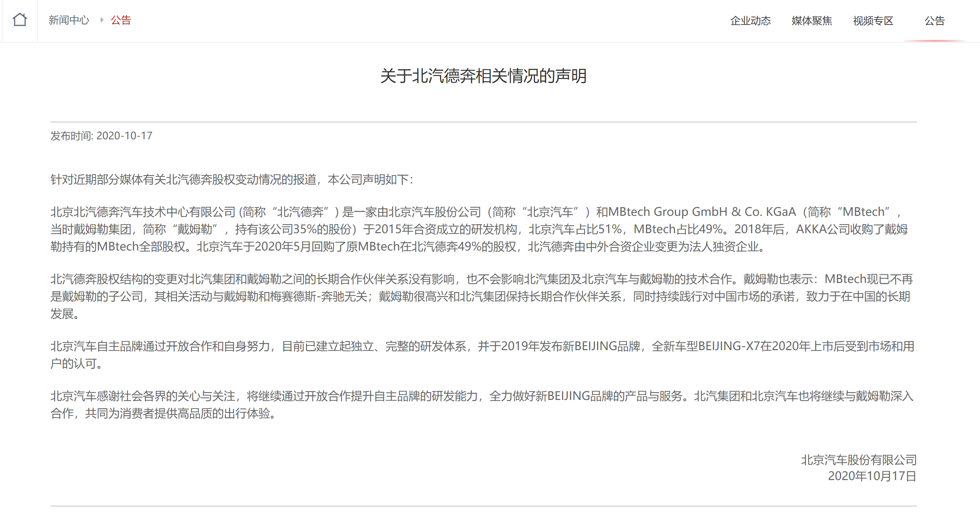Image resolution: width=980 pixels, height=514 pixels.
Task: Select the 视频专区 tab
Action: click(873, 21)
